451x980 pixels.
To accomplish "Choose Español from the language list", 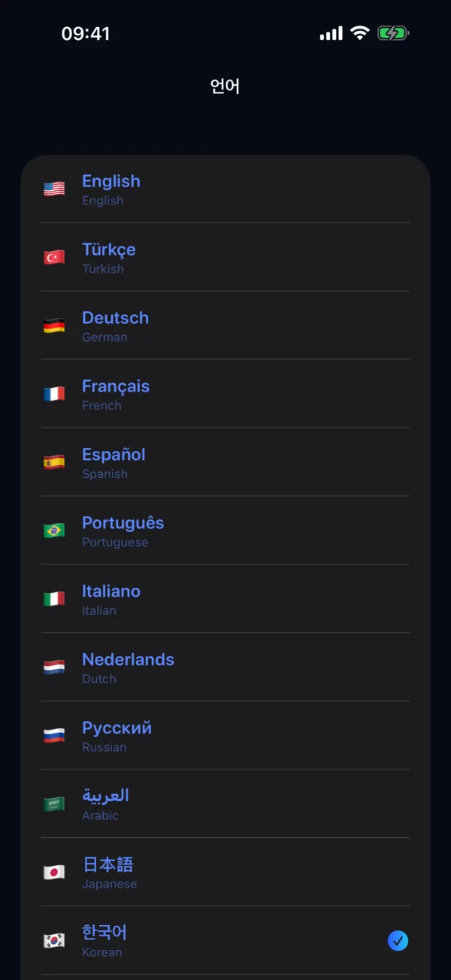I will click(225, 462).
